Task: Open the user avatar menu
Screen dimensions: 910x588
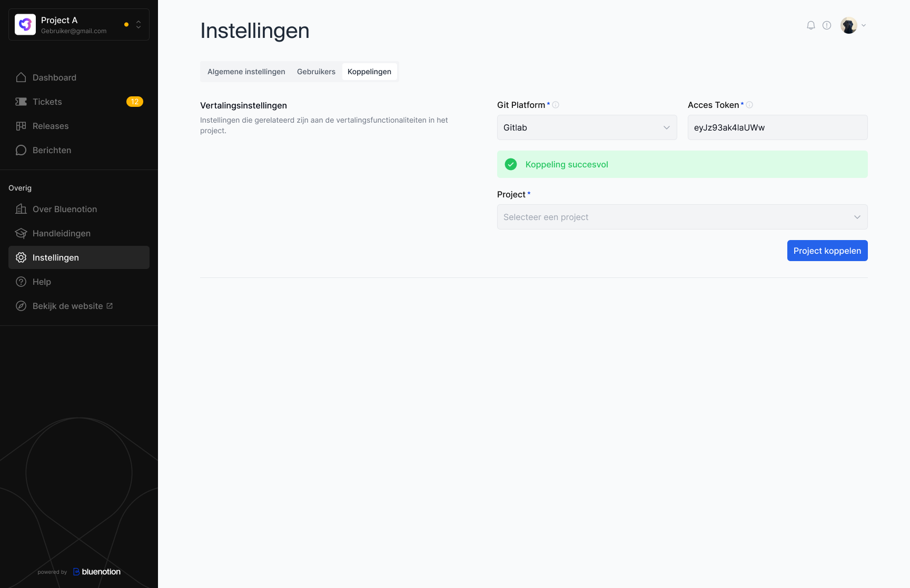Action: point(853,25)
